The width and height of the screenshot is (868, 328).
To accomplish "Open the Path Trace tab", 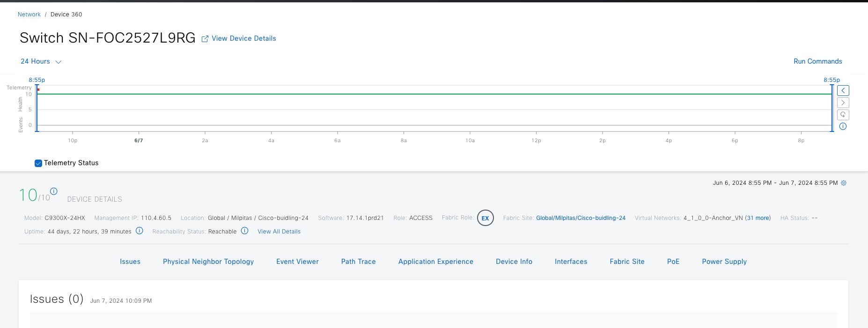I will (359, 262).
